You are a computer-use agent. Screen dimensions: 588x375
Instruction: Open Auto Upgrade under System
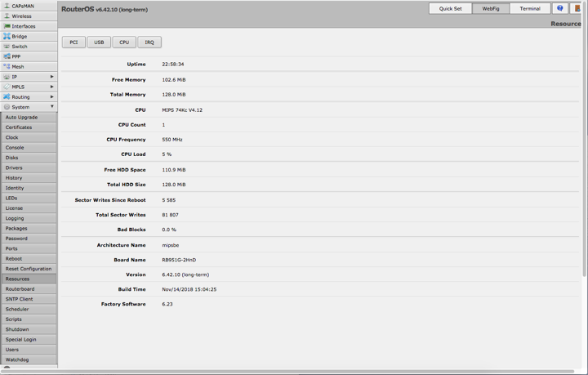pos(29,118)
